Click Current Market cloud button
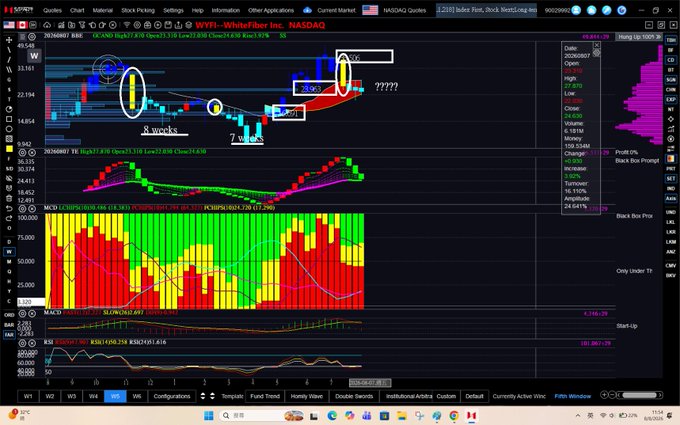 click(x=330, y=10)
